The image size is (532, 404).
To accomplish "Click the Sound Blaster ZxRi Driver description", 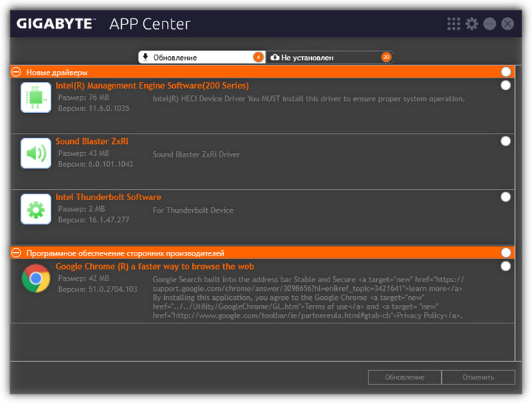I will point(196,154).
